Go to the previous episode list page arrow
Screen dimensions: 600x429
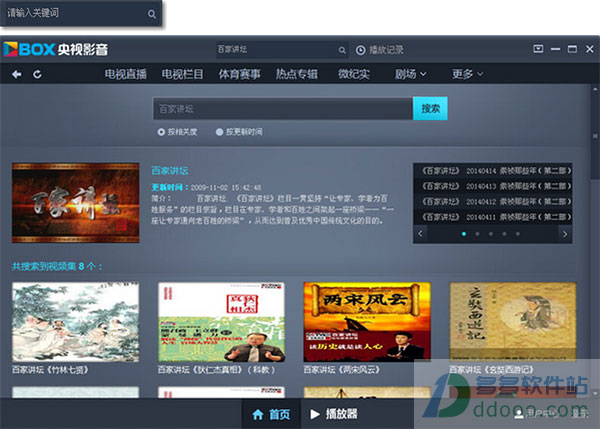click(420, 233)
